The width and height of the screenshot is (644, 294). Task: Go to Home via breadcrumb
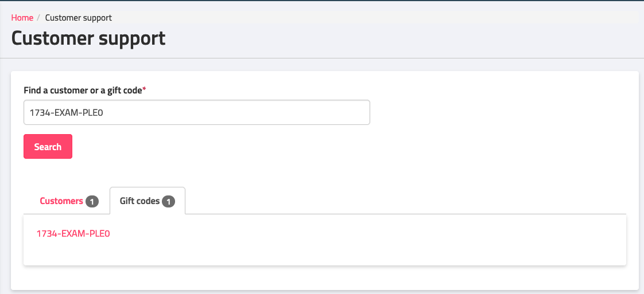22,18
